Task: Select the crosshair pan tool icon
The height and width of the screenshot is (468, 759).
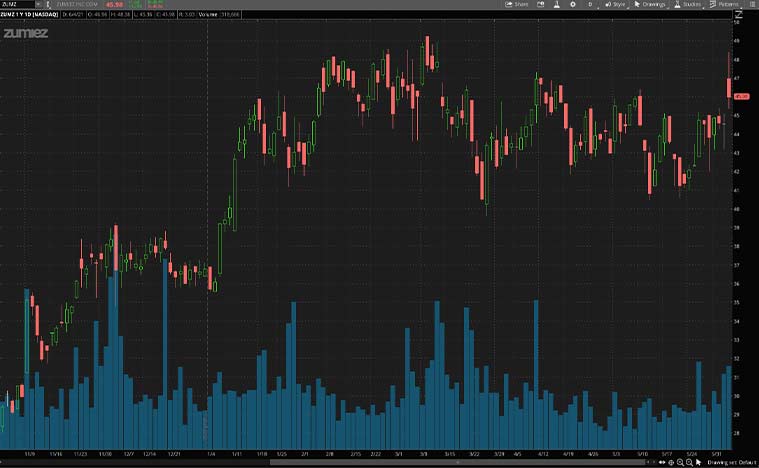Action: coord(669,462)
